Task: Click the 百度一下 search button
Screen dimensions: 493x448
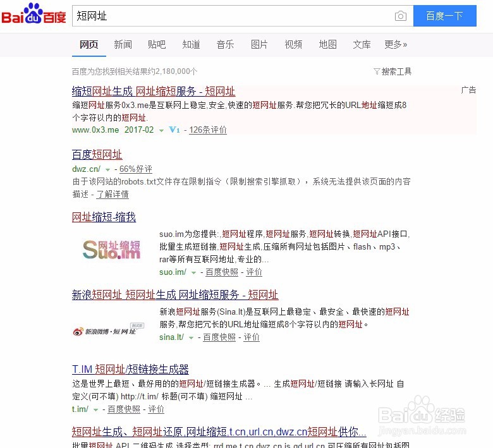Action: pyautogui.click(x=444, y=16)
